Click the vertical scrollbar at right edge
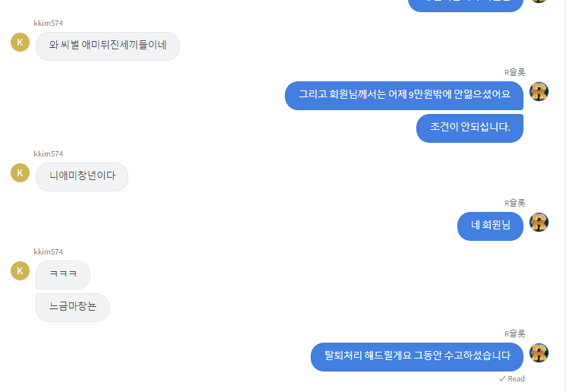Screen dimensions: 566x392 [x=564, y=196]
